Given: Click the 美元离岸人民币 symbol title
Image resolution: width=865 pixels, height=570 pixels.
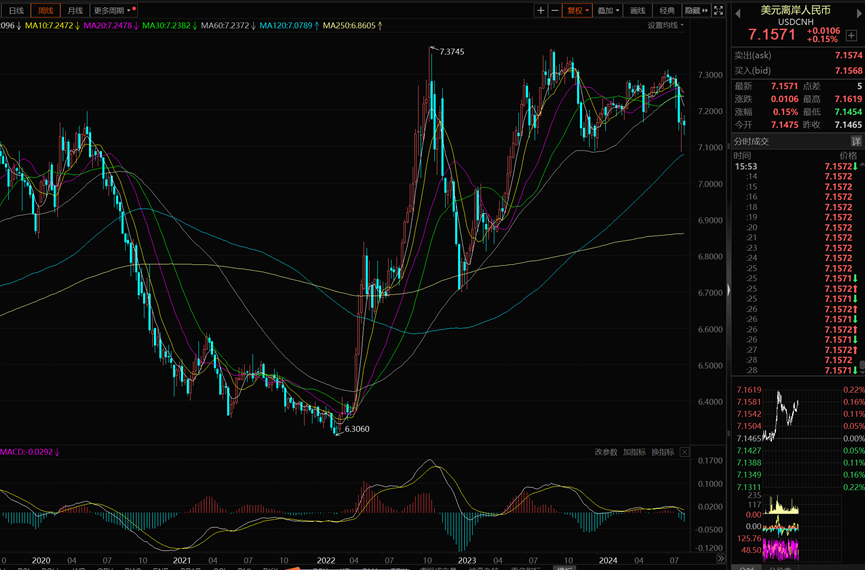Looking at the screenshot, I should [x=795, y=10].
